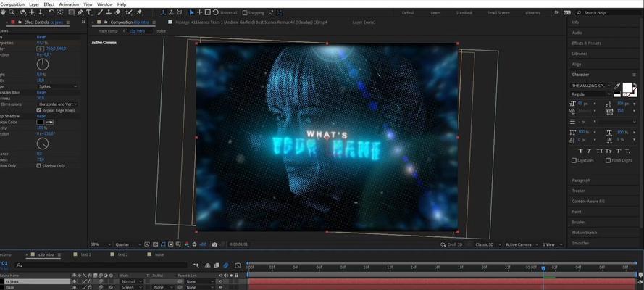Viewport: 644px width, 290px height.
Task: Open the Character panel menu icon
Action: [634, 75]
